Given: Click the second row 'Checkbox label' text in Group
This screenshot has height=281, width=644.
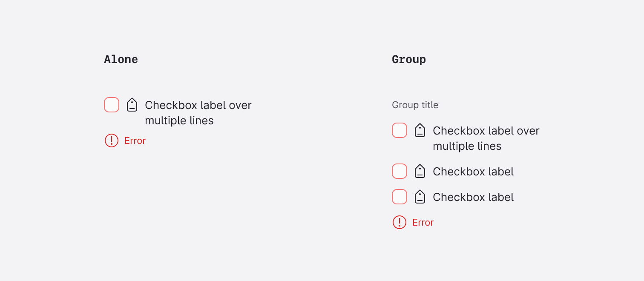Looking at the screenshot, I should point(473,172).
